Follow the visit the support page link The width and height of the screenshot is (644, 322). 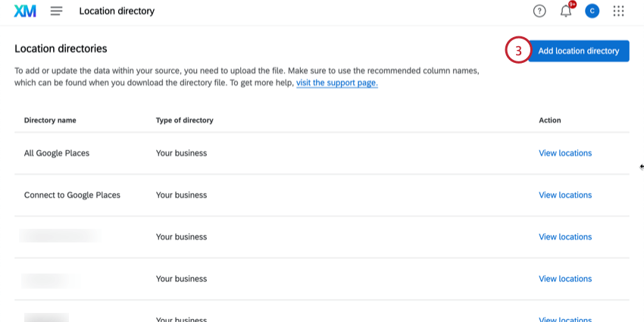tap(336, 83)
